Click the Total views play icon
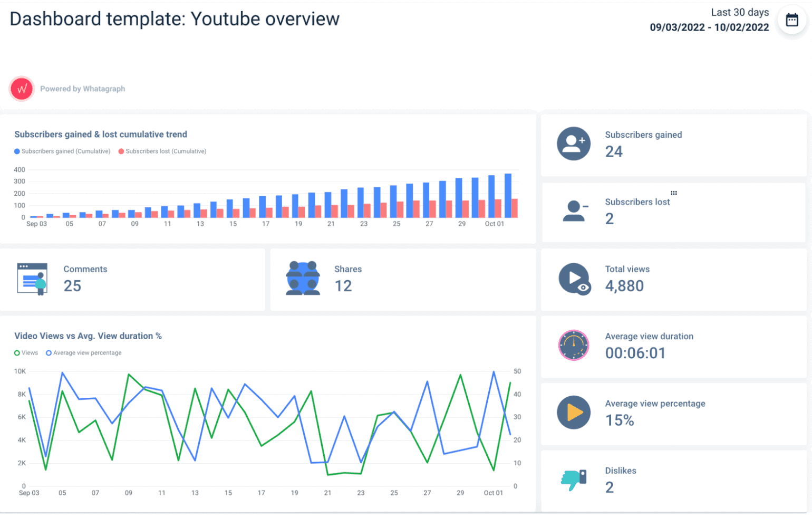 [x=574, y=278]
